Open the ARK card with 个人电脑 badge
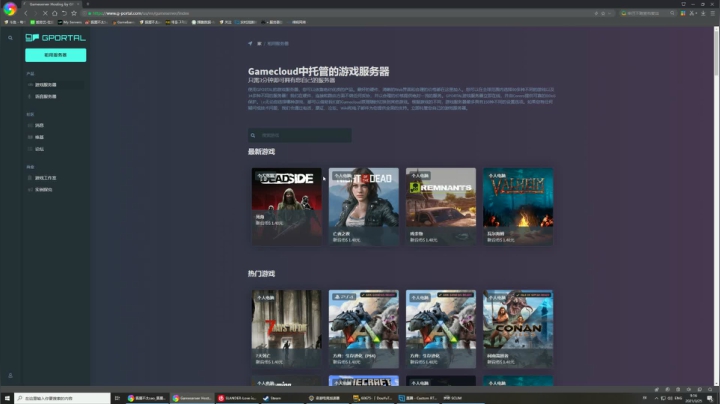The image size is (720, 404). click(x=441, y=329)
